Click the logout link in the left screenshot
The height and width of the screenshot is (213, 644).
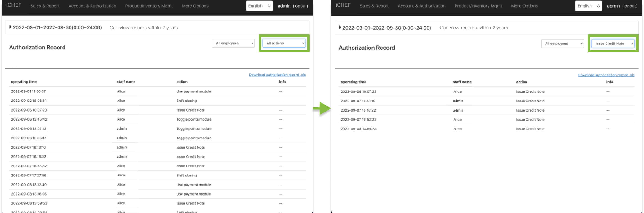[300, 6]
